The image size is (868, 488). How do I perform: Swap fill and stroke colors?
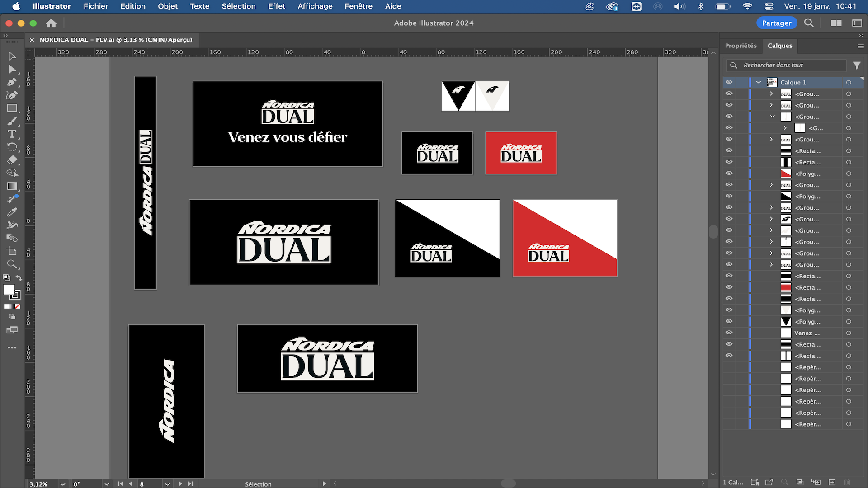19,278
